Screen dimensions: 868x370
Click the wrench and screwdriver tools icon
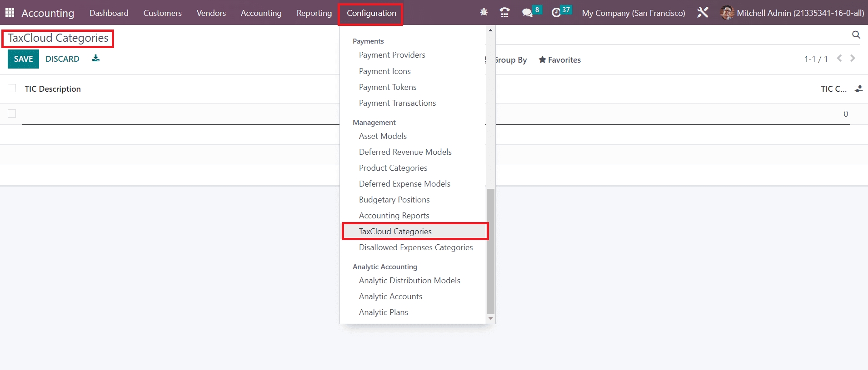[x=703, y=13]
